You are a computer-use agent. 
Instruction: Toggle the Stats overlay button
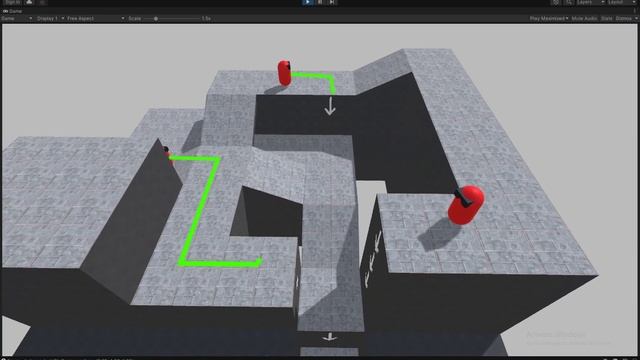point(607,18)
